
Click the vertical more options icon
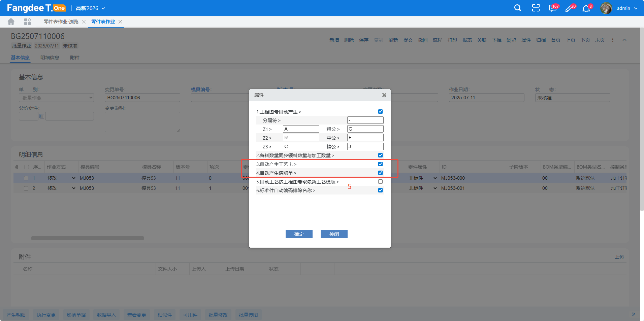click(613, 40)
